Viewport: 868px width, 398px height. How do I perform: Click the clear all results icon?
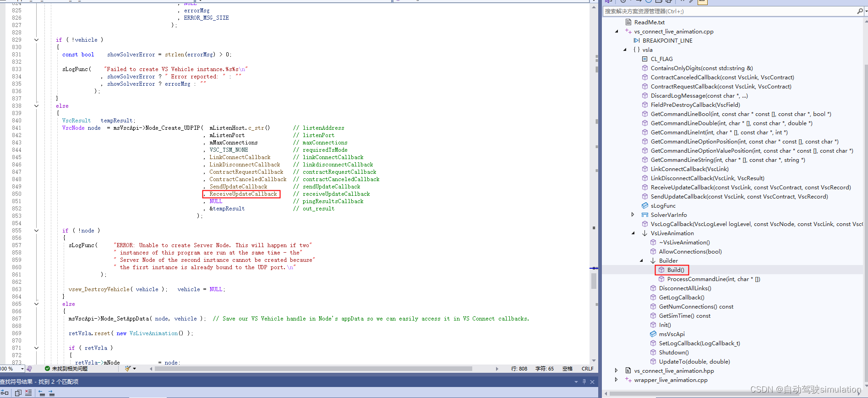pos(28,393)
